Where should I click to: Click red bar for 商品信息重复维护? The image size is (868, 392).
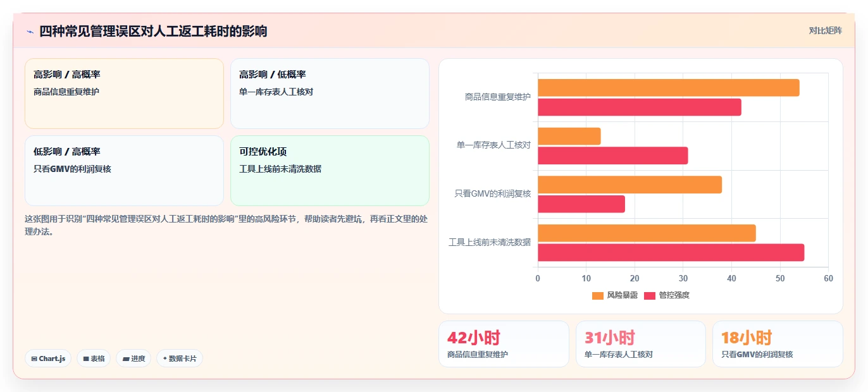coord(640,107)
